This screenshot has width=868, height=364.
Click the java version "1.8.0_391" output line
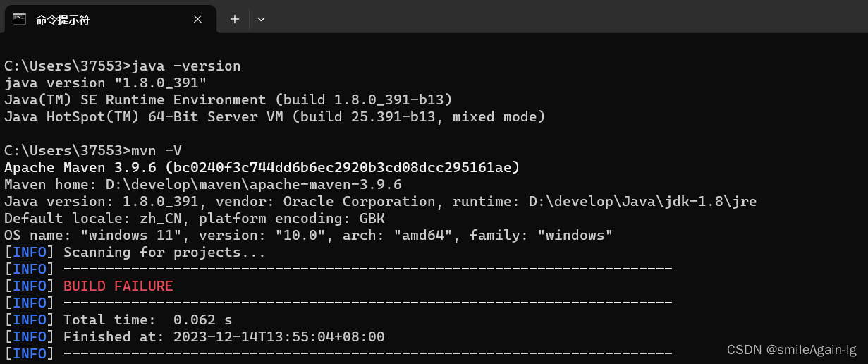click(x=104, y=83)
